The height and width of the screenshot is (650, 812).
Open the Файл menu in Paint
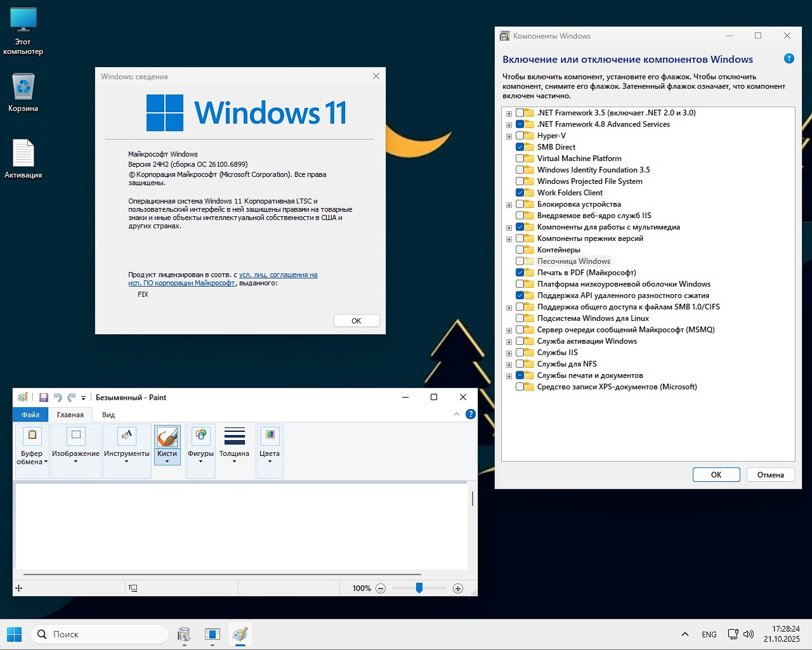pos(30,415)
